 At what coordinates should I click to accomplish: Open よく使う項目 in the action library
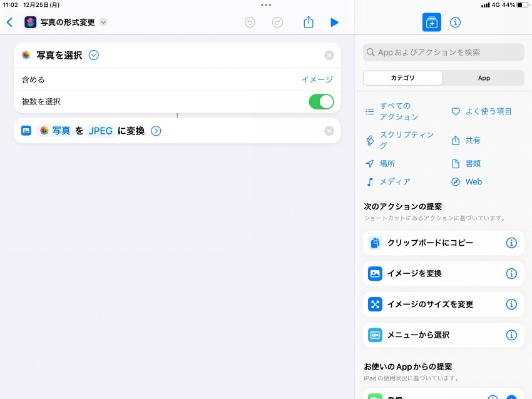[485, 111]
